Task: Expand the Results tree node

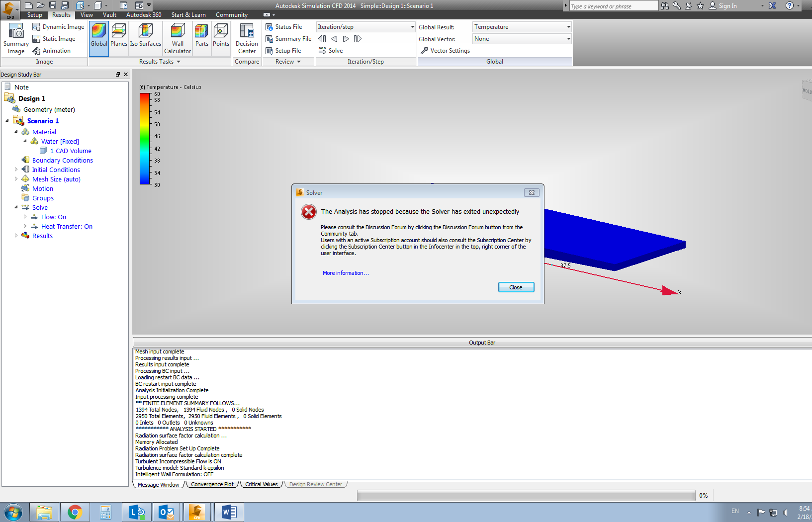Action: coord(16,236)
